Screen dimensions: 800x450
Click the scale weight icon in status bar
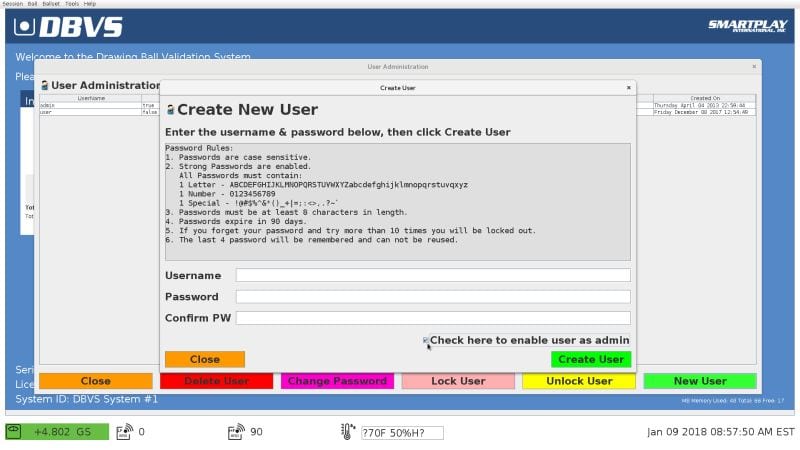(x=13, y=432)
